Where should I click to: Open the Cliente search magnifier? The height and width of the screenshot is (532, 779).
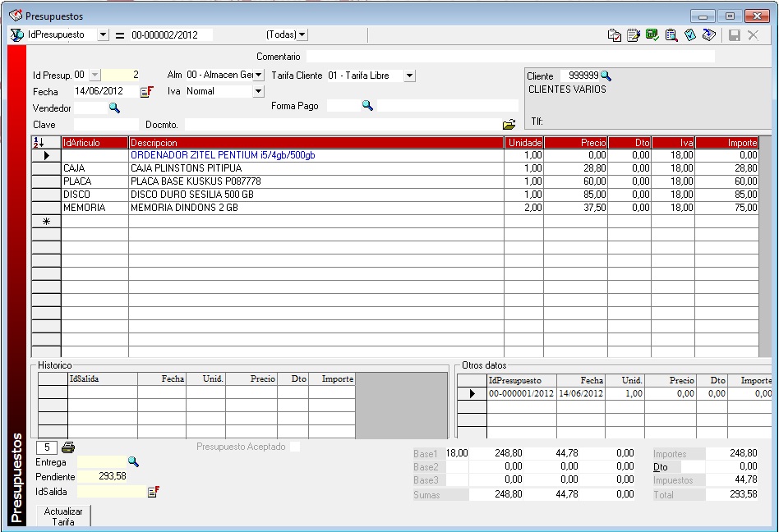click(606, 76)
